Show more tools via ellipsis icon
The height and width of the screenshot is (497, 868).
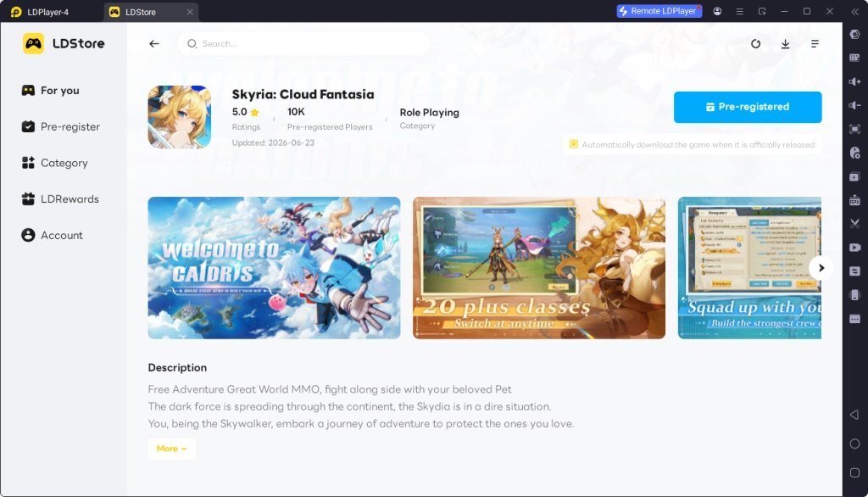(854, 319)
